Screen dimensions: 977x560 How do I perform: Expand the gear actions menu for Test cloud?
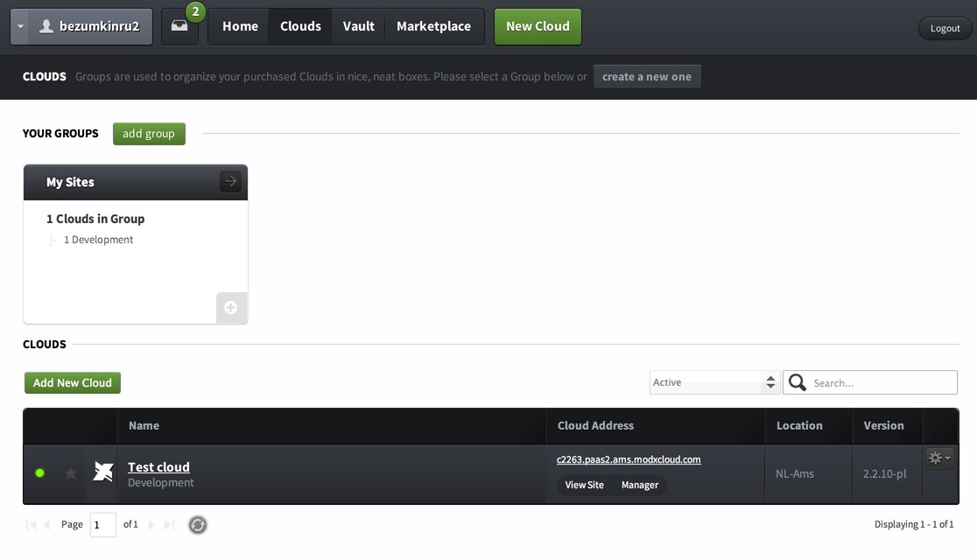click(938, 458)
